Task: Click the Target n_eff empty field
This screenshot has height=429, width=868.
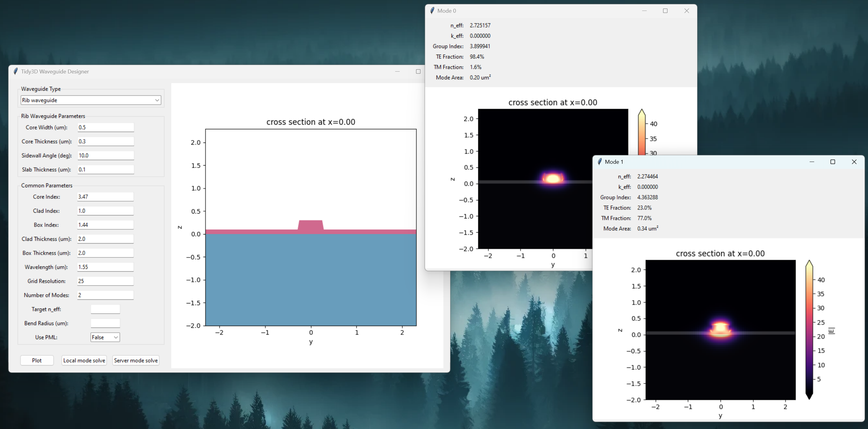Action: (x=105, y=309)
